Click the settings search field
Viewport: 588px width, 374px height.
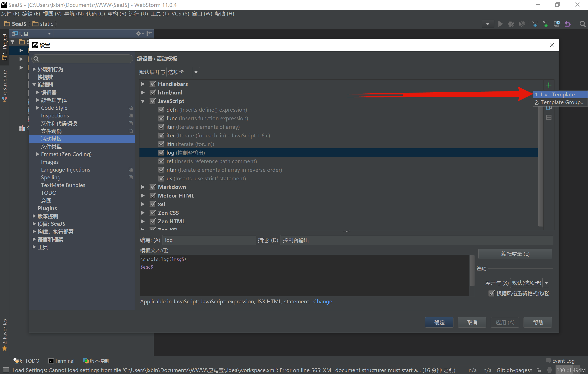click(x=82, y=59)
